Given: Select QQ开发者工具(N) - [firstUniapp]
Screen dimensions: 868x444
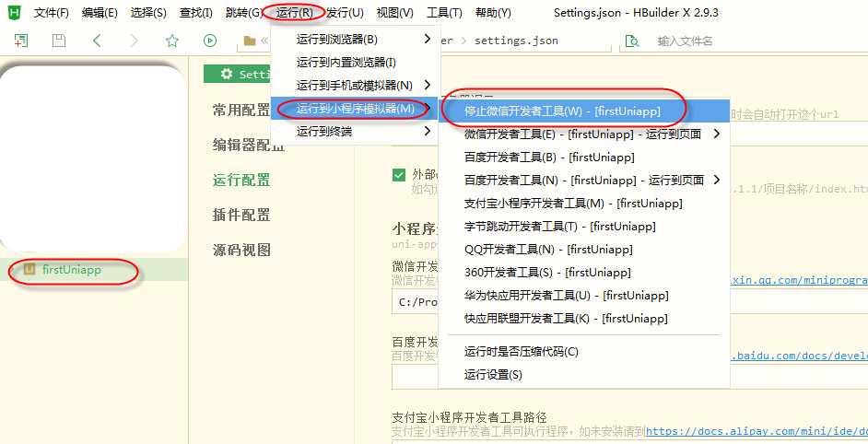Looking at the screenshot, I should (584, 249).
